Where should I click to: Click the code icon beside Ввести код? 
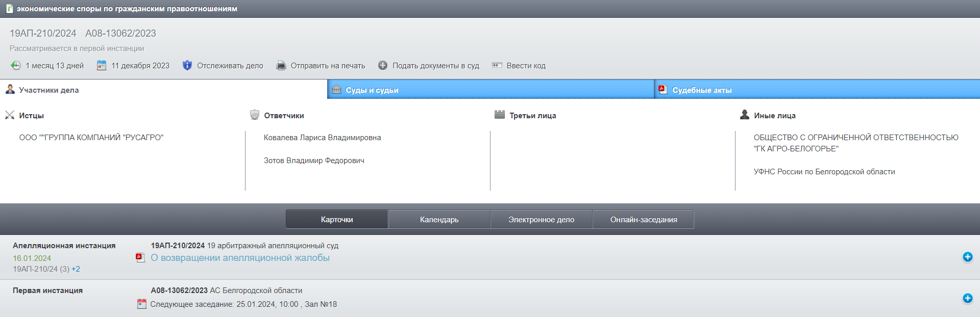click(497, 65)
